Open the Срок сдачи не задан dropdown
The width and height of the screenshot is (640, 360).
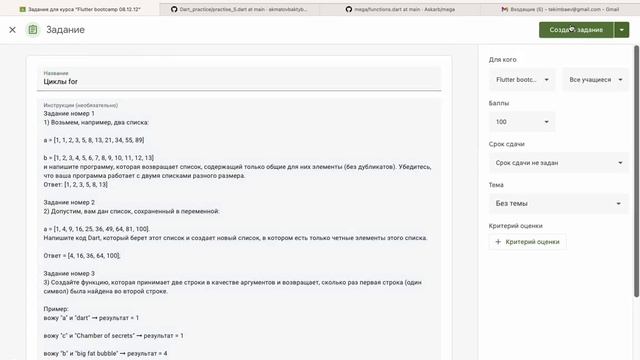(559, 163)
